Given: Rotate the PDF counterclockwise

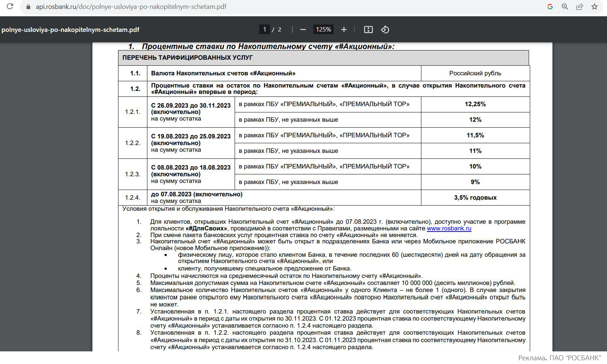Looking at the screenshot, I should pyautogui.click(x=385, y=29).
